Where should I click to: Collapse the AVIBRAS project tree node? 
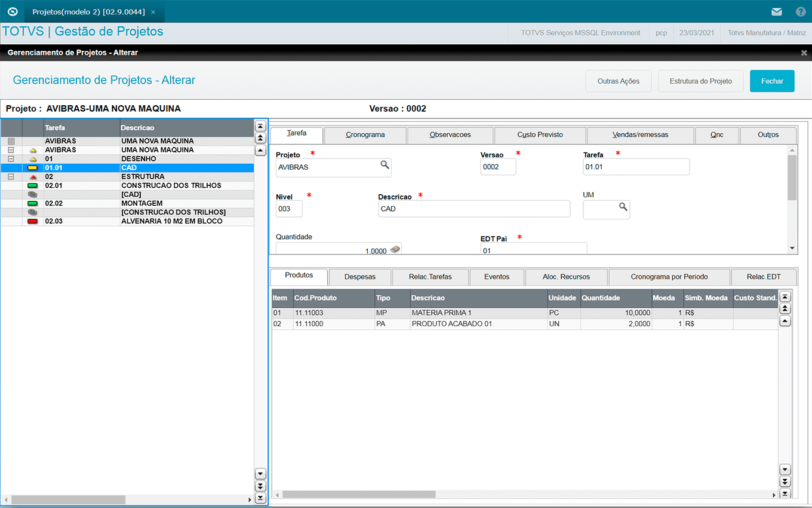[11, 150]
